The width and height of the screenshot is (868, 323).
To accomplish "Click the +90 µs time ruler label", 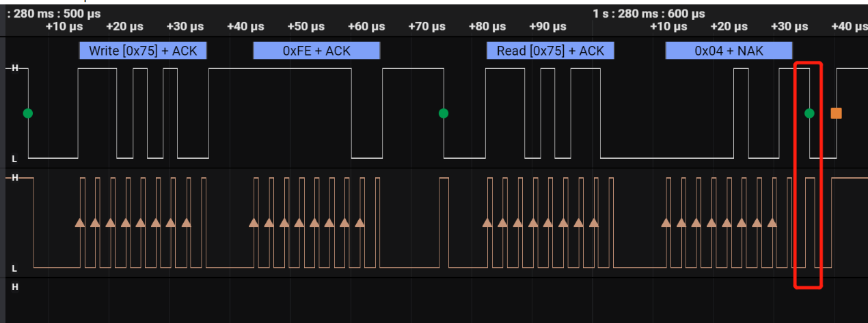I will tap(547, 27).
